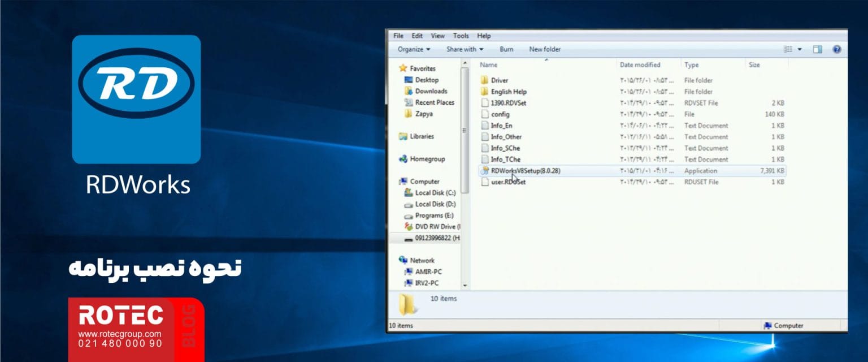Click the "7,391 KB" size cell
This screenshot has width=868, height=362.
click(772, 171)
